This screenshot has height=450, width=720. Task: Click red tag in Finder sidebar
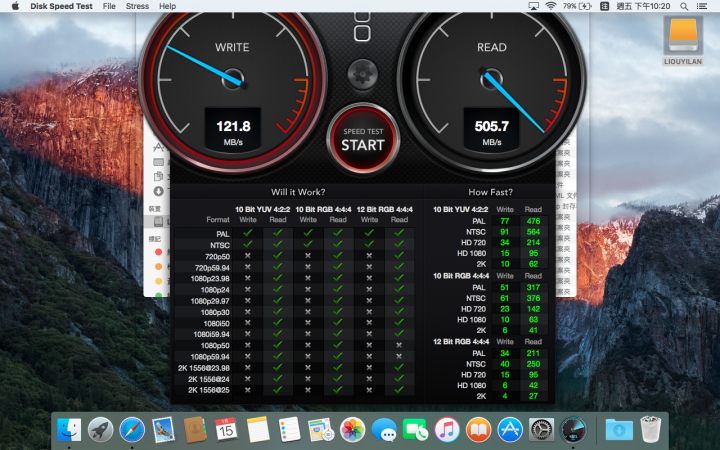pyautogui.click(x=158, y=252)
